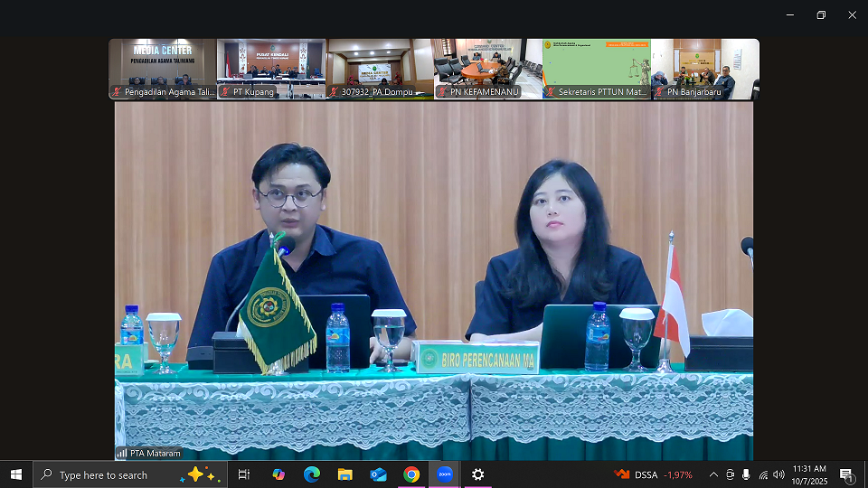
Task: Select the PN KEFAMENANU participant thumbnail
Action: 488,69
